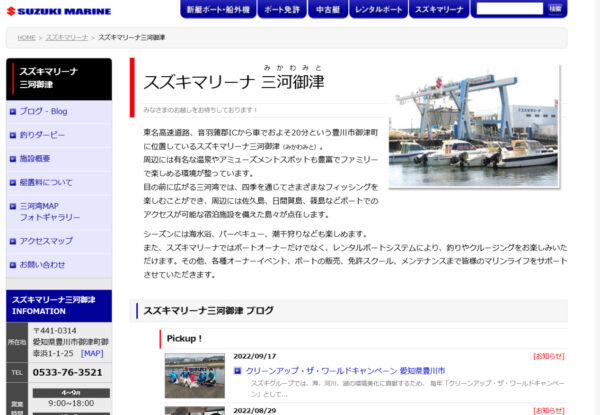This screenshot has width=600, height=415.
Task: Go to HOME breadcrumb link
Action: tap(26, 37)
